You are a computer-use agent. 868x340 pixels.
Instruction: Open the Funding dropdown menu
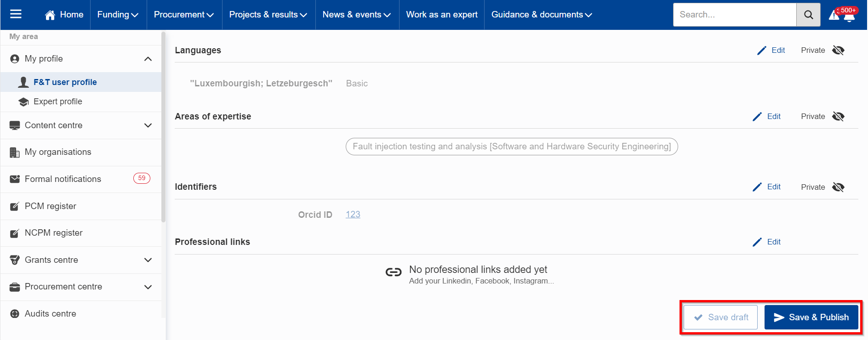118,15
